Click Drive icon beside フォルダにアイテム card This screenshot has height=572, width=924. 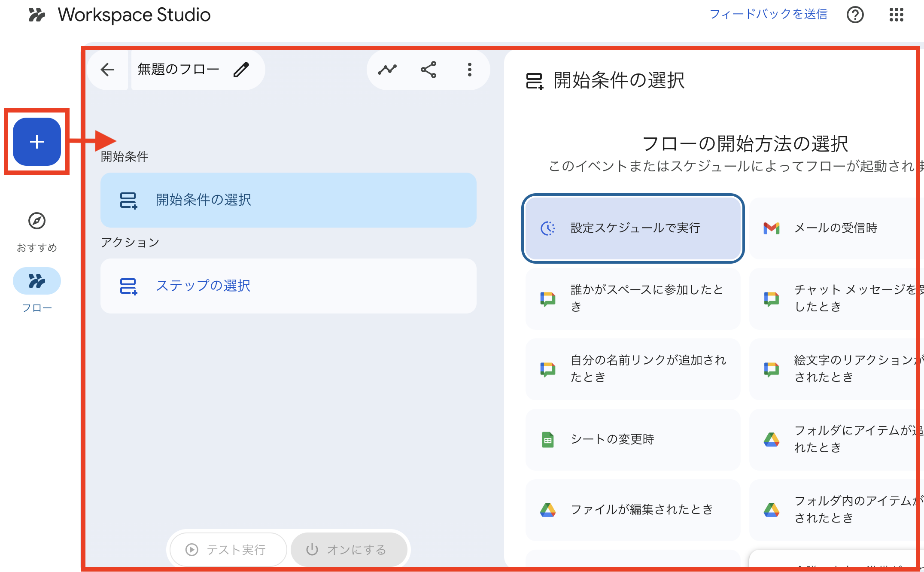772,439
